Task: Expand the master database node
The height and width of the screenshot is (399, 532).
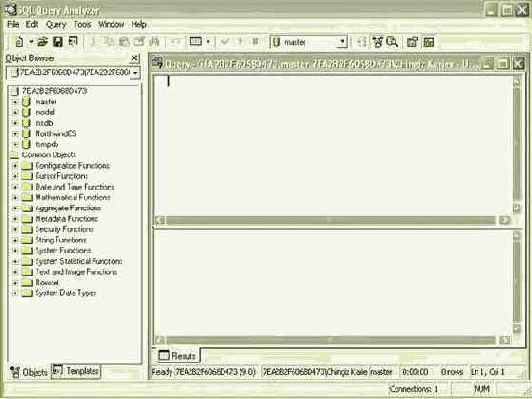Action: [x=15, y=101]
